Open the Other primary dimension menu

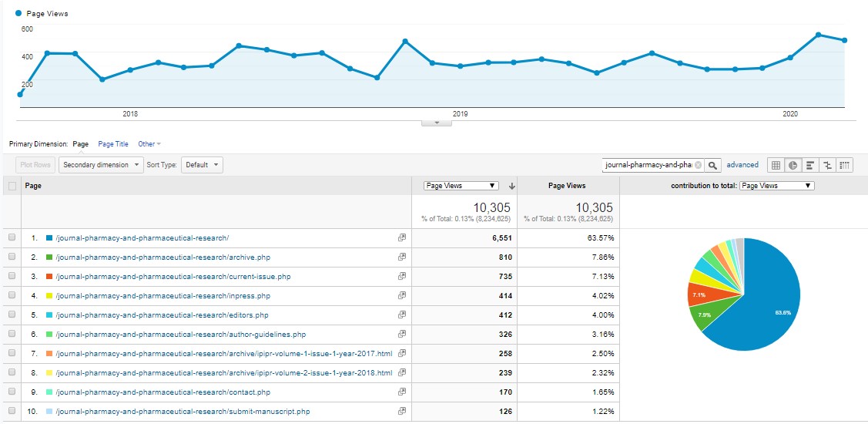point(149,144)
